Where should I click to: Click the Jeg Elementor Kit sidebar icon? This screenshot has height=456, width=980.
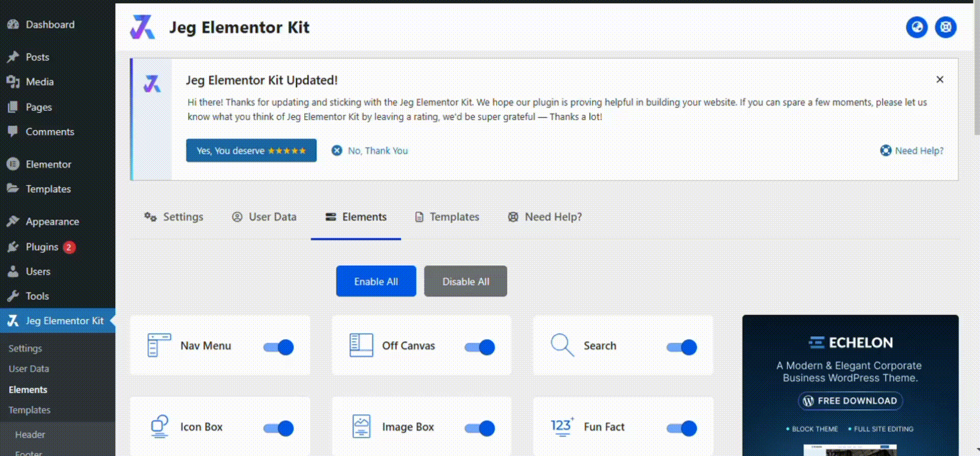(13, 321)
